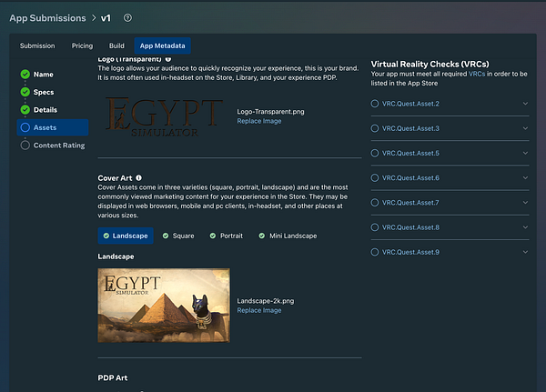546x392 pixels.
Task: Expand the VRC.Quest.Asset.9 chevron
Action: coord(525,252)
